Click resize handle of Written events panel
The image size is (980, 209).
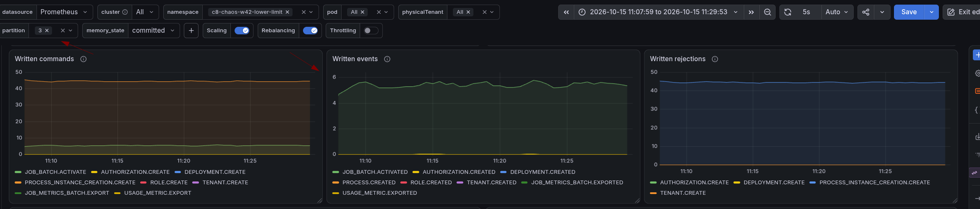point(637,201)
